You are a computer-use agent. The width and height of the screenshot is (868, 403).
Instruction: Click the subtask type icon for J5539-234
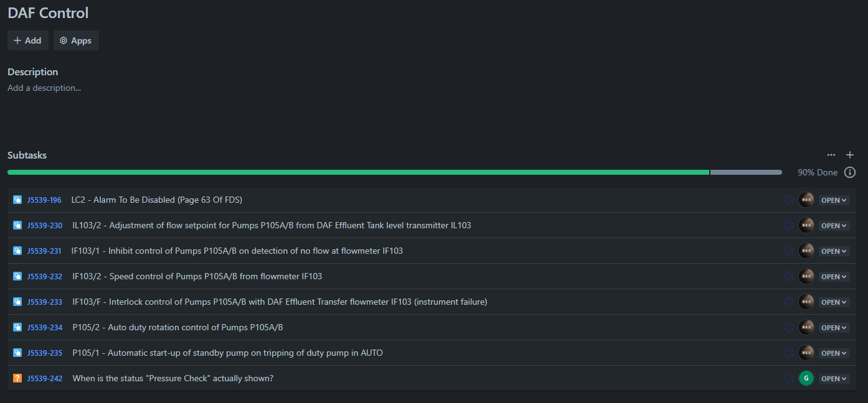pyautogui.click(x=17, y=328)
